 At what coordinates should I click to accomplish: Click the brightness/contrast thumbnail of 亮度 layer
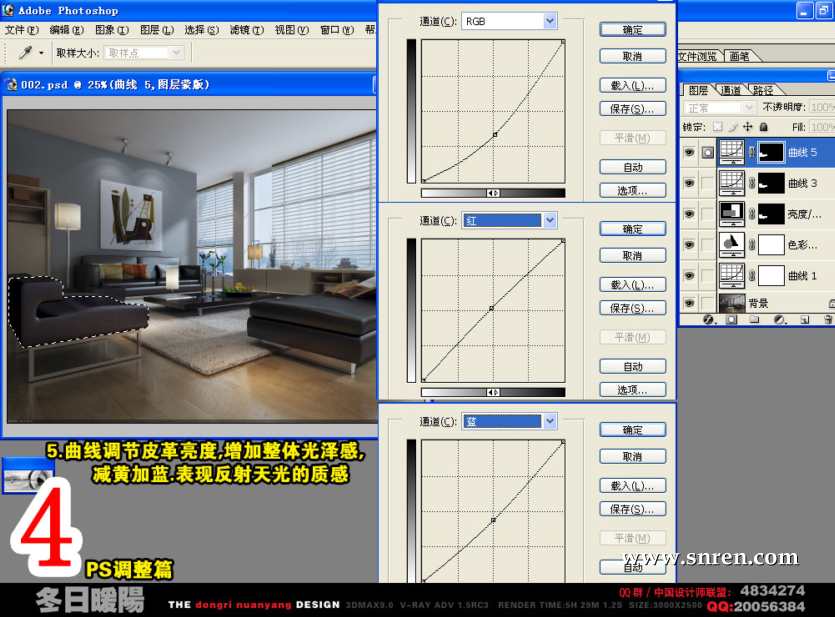[x=732, y=214]
